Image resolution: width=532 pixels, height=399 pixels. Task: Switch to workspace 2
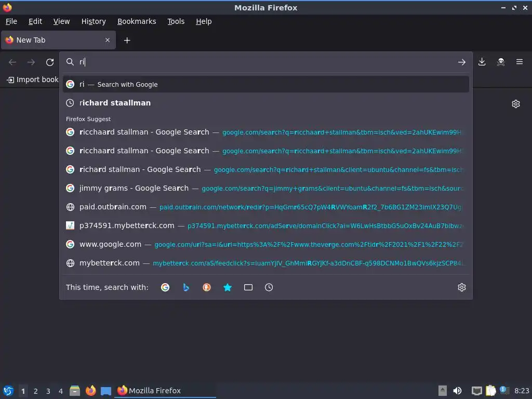tap(36, 391)
